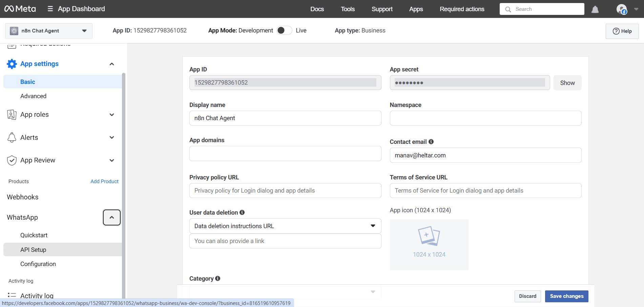644x307 pixels.
Task: Click the Meta logo
Action: (x=20, y=9)
